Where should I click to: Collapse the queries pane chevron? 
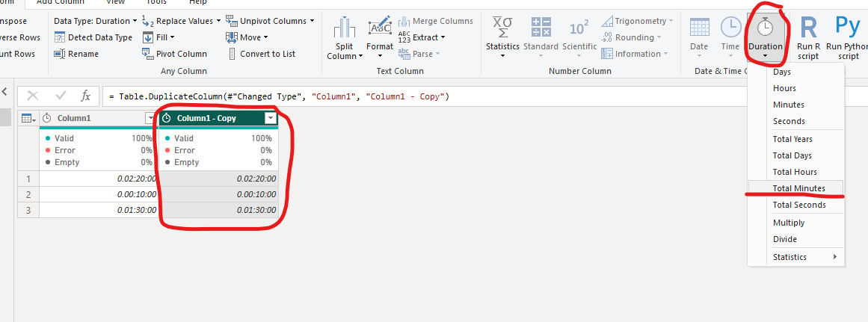[x=5, y=92]
